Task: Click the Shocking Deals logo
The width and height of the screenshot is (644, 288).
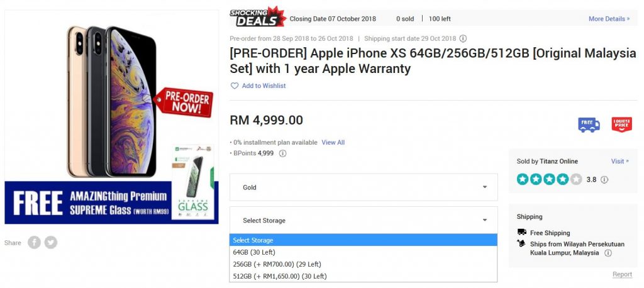Action: click(x=258, y=17)
